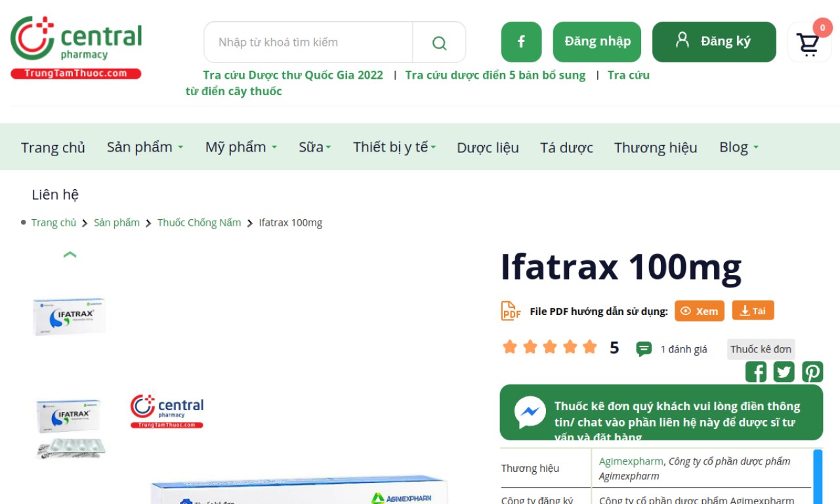Expand the Mỹ phẩm dropdown menu
The height and width of the screenshot is (504, 840).
[x=241, y=147]
